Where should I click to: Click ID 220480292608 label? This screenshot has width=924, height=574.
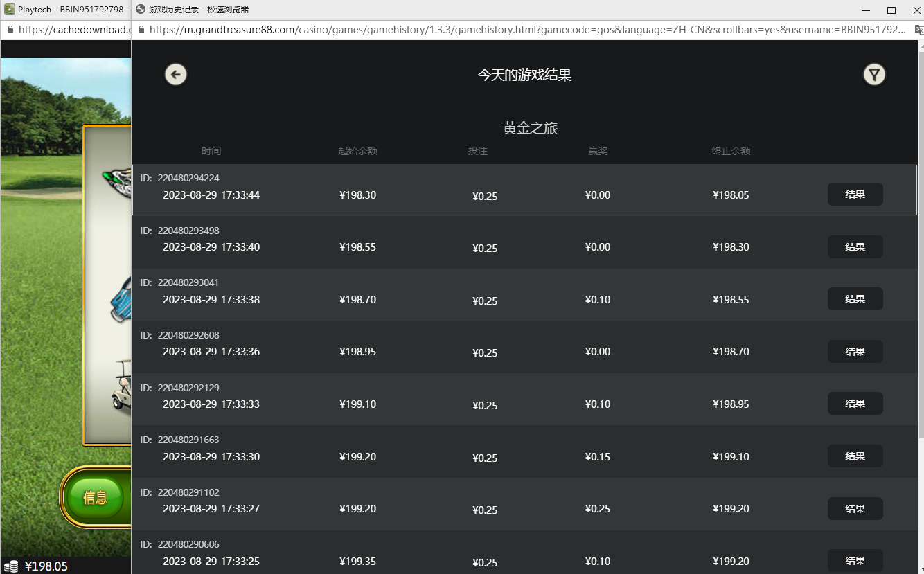point(180,335)
